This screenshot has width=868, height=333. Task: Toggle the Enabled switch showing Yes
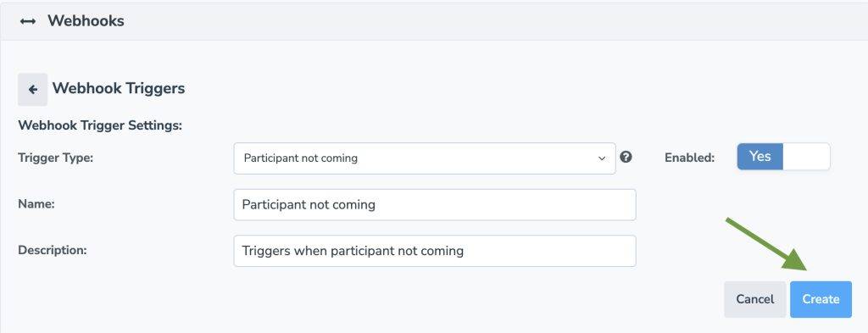click(x=783, y=157)
